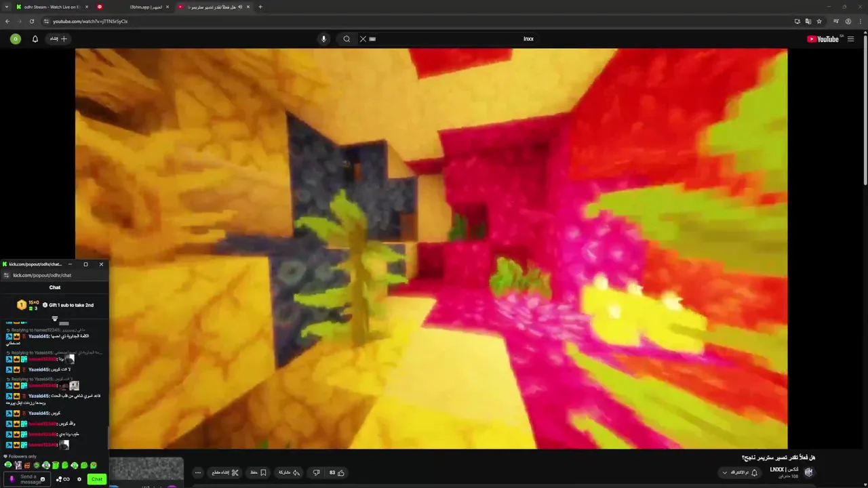
Task: Click the YouTube search magnifier button
Action: 347,39
